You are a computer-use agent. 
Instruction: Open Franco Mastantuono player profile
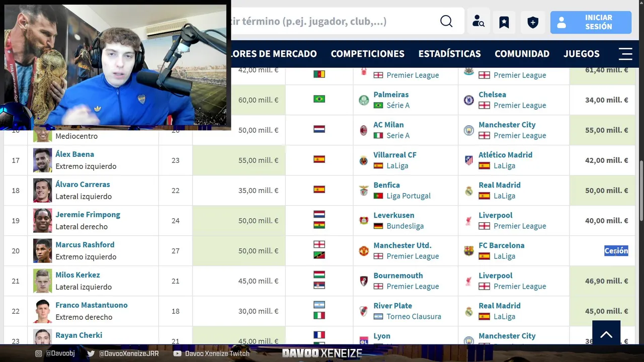(x=91, y=305)
